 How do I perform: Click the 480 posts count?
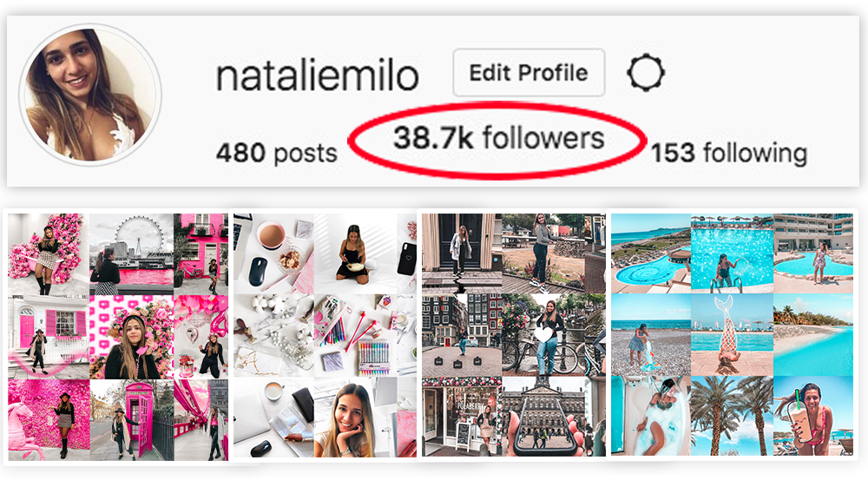[276, 153]
